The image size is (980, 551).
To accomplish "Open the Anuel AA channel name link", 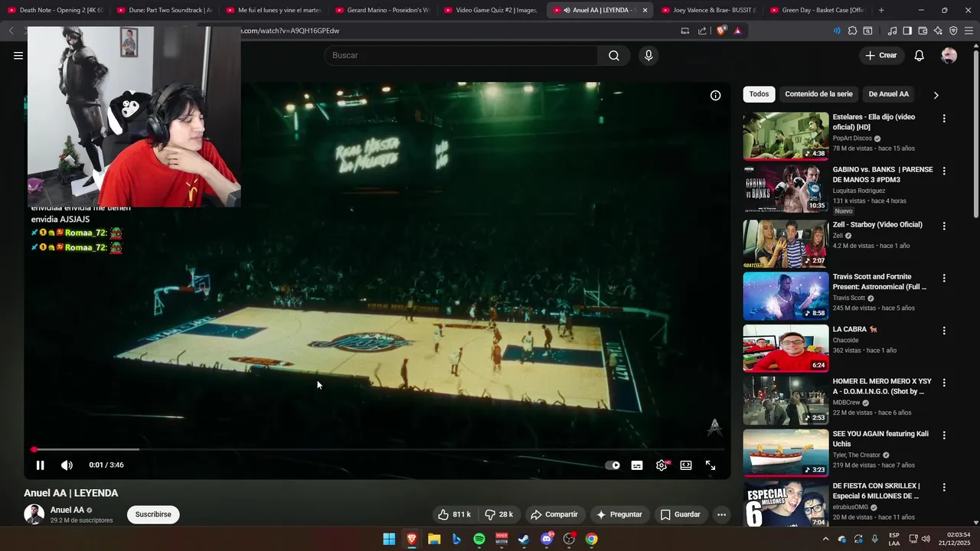I will pyautogui.click(x=67, y=510).
